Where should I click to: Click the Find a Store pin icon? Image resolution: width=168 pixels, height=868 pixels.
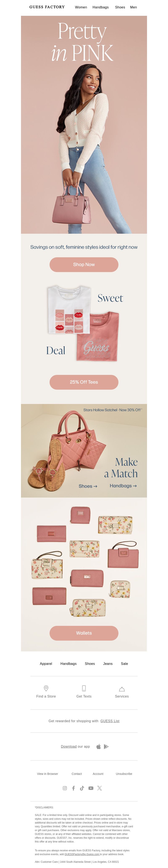pos(46,688)
